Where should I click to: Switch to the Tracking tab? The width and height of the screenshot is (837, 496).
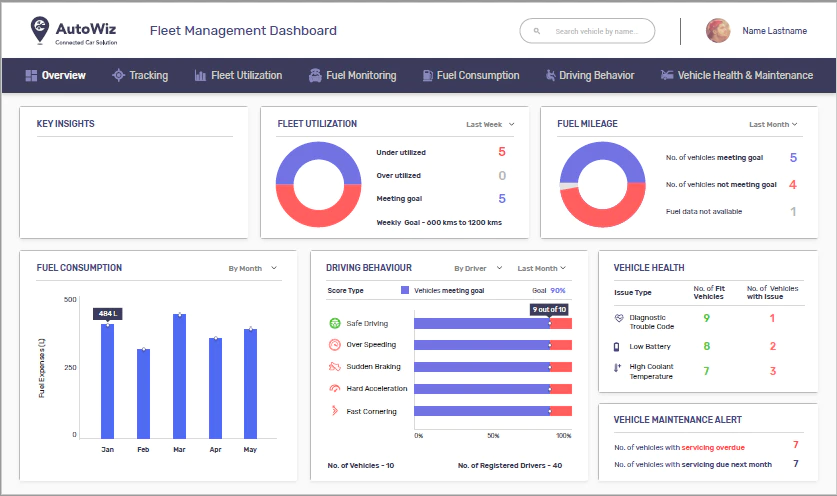140,75
